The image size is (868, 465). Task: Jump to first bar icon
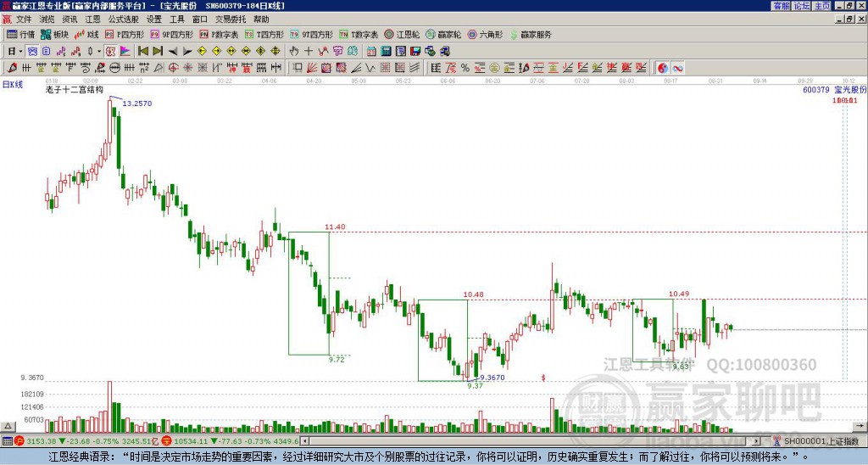142,52
